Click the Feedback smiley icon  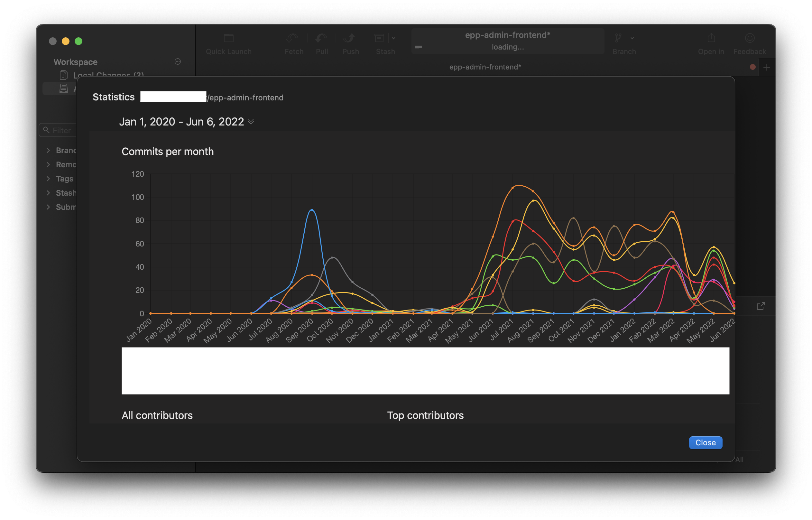click(749, 38)
